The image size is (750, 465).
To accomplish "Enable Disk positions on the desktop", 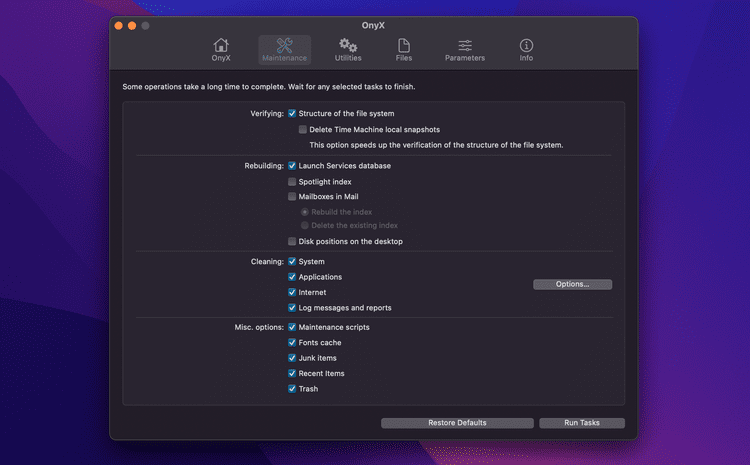I will point(292,242).
